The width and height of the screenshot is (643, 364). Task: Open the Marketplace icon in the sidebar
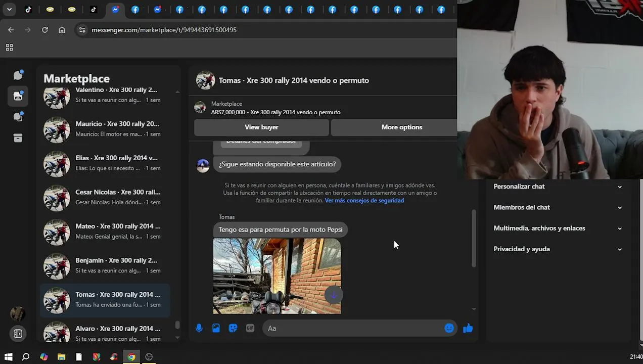pyautogui.click(x=18, y=96)
